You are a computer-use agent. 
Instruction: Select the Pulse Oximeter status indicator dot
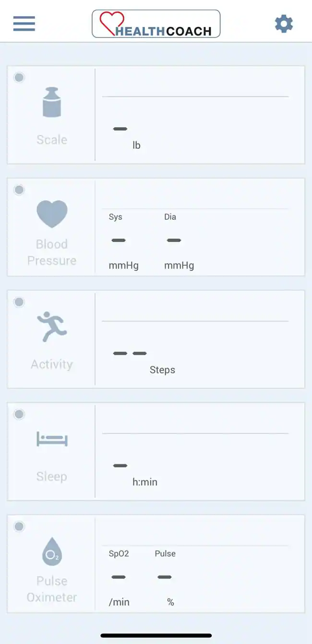click(x=19, y=527)
